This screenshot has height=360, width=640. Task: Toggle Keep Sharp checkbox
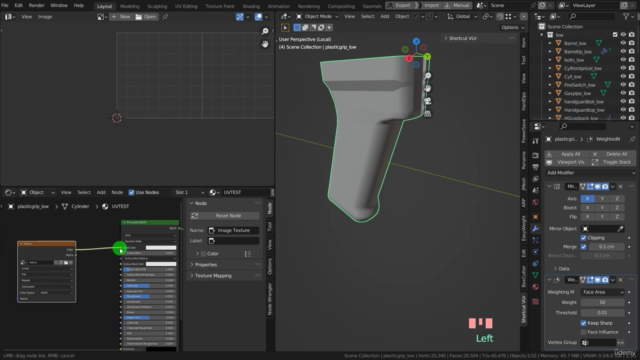click(583, 323)
